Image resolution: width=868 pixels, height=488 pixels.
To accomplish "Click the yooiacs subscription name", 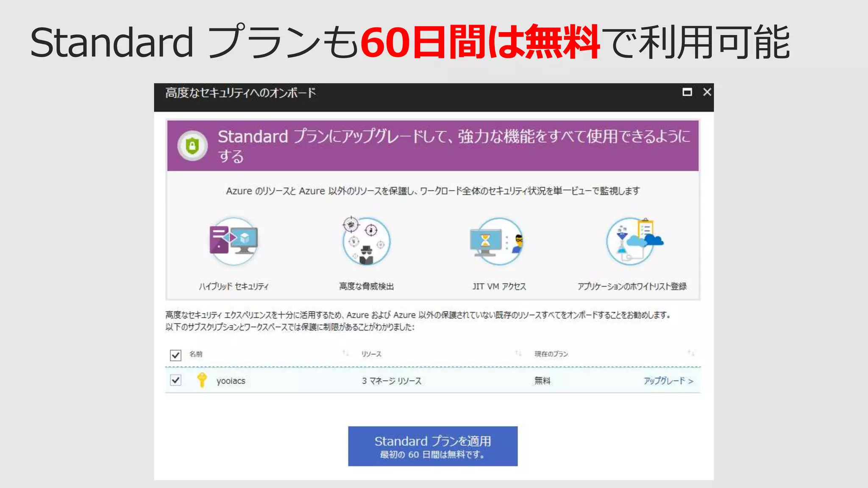I will click(x=231, y=381).
